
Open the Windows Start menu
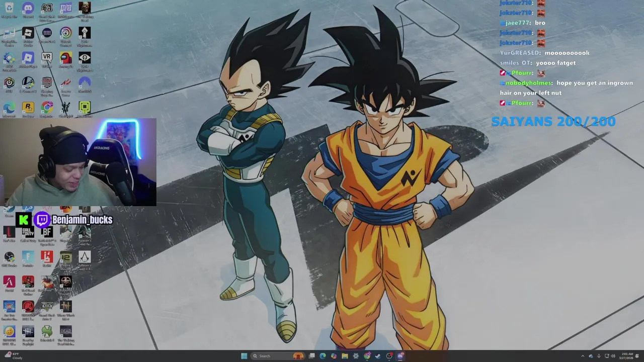[x=244, y=356]
